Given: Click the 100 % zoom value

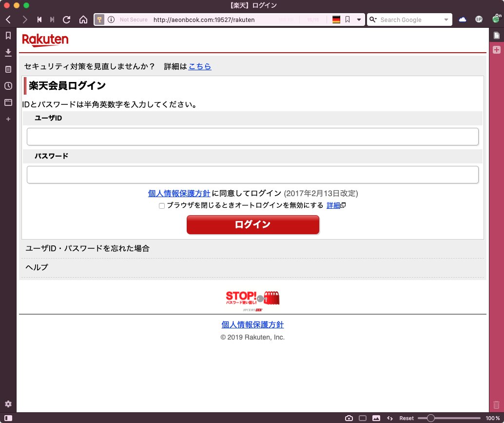Looking at the screenshot, I should click(493, 418).
